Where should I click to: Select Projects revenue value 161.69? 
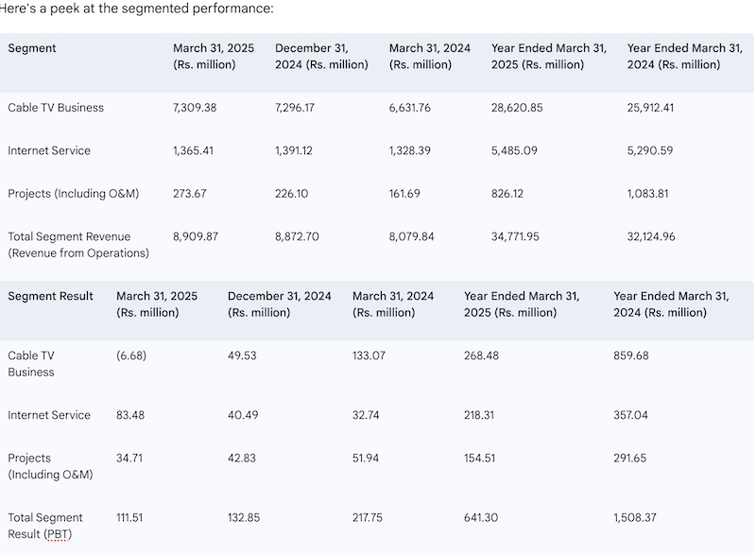click(404, 194)
